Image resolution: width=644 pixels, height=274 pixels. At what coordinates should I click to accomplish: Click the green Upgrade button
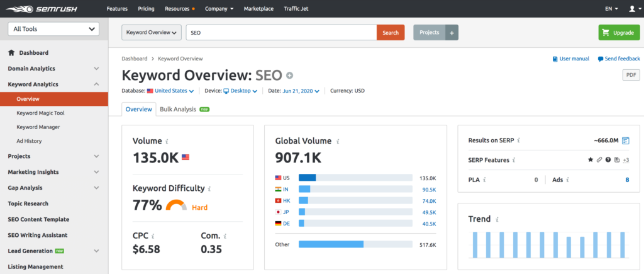619,33
